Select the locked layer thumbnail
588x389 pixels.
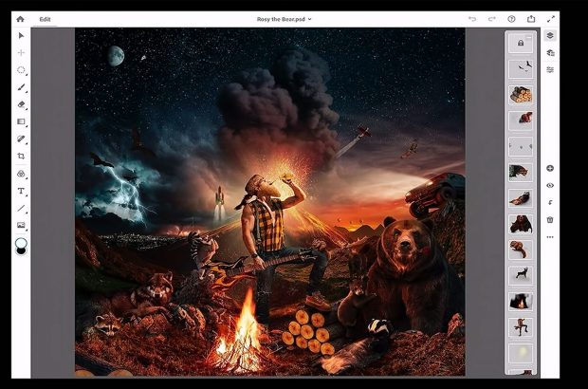(521, 43)
